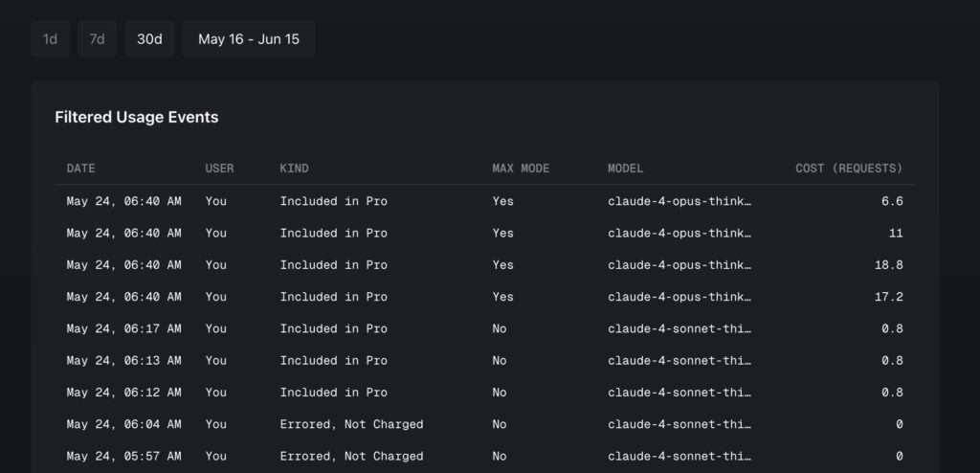Select the row with cost 18.8

[x=484, y=265]
